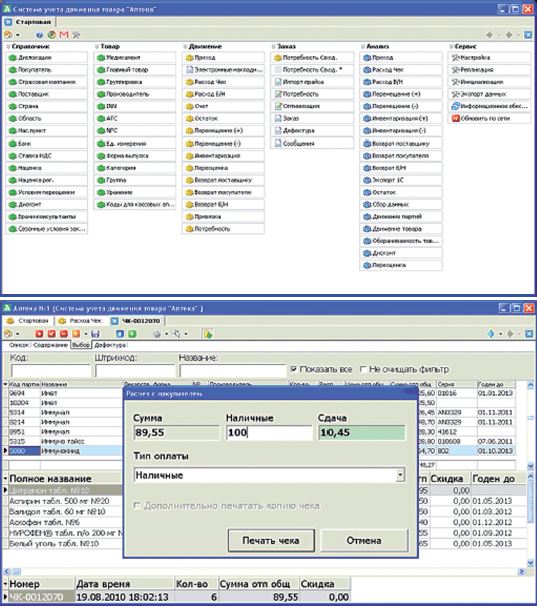Expand the Тип оплаты dropdown
Viewport: 537px width, 606px height.
click(x=401, y=475)
